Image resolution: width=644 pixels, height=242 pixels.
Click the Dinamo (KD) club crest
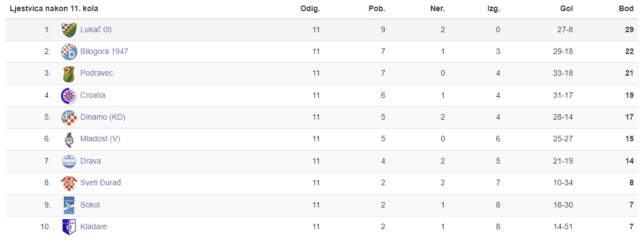pos(69,117)
